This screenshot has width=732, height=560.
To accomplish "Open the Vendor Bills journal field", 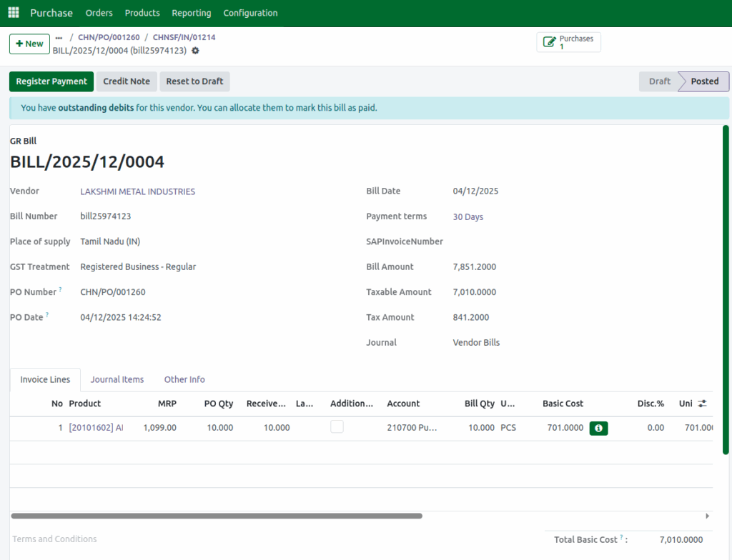I will pos(476,342).
